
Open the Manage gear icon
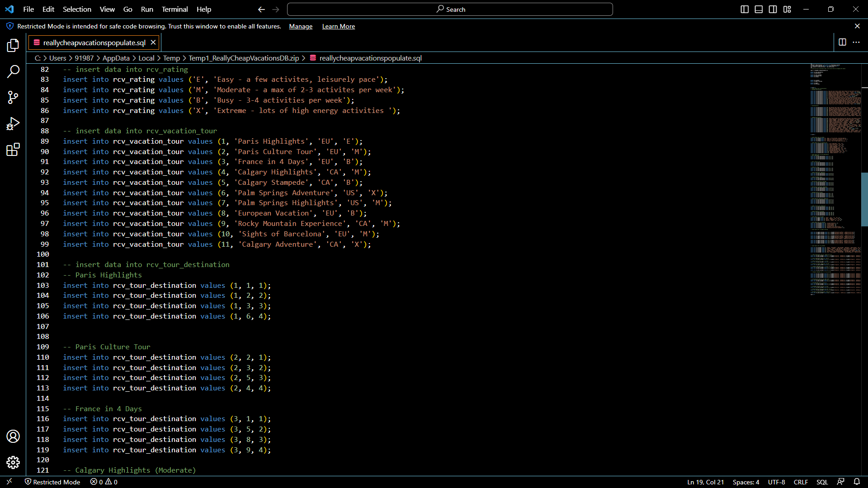13,462
